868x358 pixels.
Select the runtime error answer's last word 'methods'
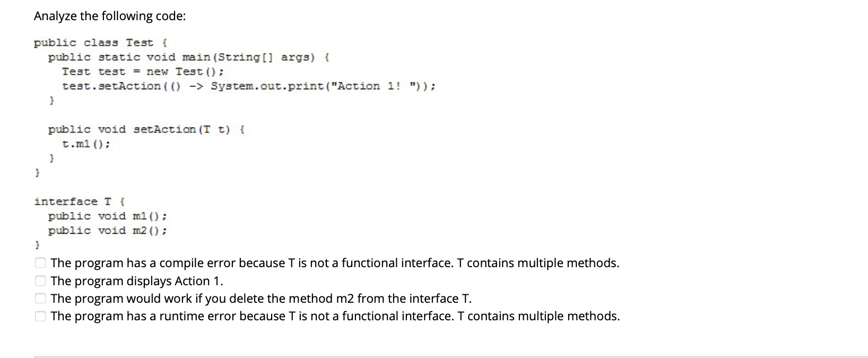click(x=593, y=316)
